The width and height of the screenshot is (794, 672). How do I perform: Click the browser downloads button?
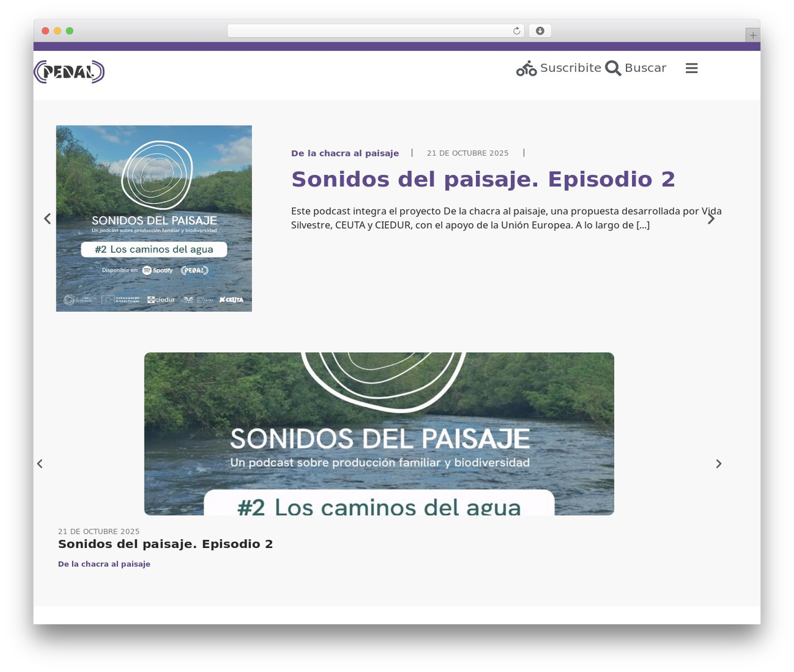(x=540, y=31)
